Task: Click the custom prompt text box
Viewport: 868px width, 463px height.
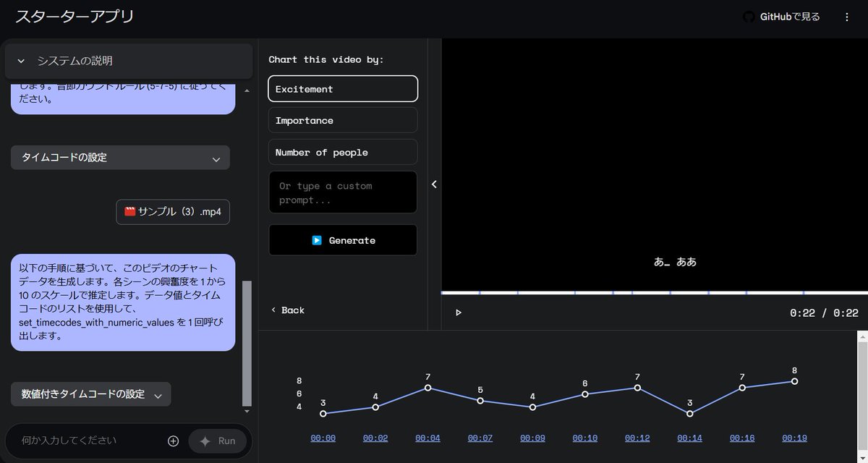Action: [343, 192]
